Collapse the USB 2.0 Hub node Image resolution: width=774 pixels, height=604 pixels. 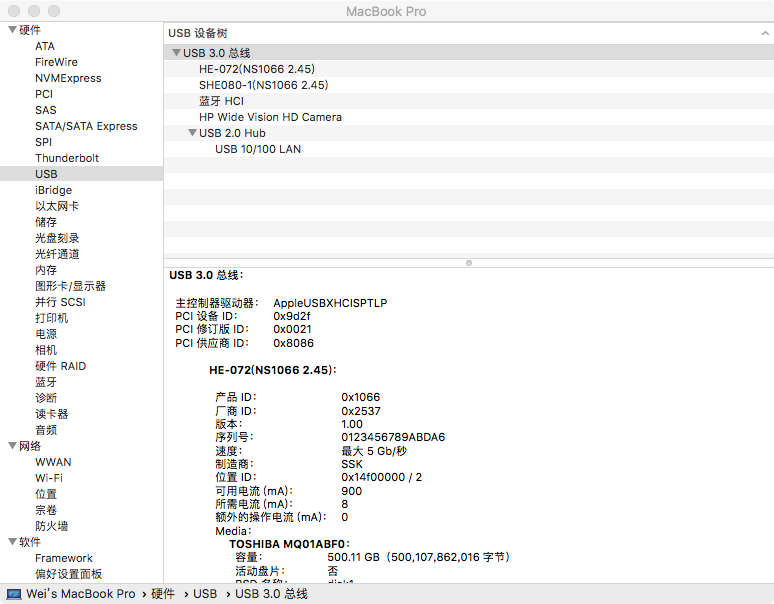click(x=192, y=133)
